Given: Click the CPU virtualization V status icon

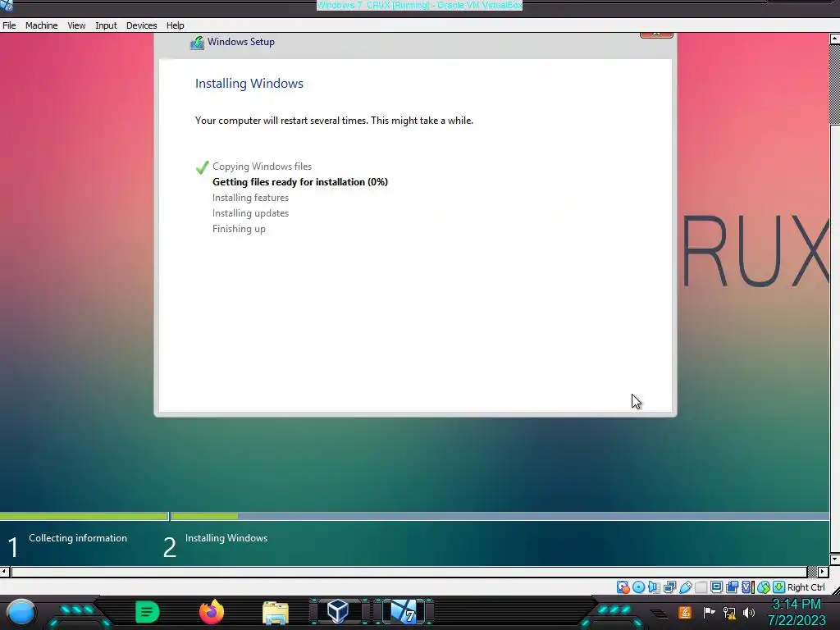Looking at the screenshot, I should pyautogui.click(x=747, y=587).
